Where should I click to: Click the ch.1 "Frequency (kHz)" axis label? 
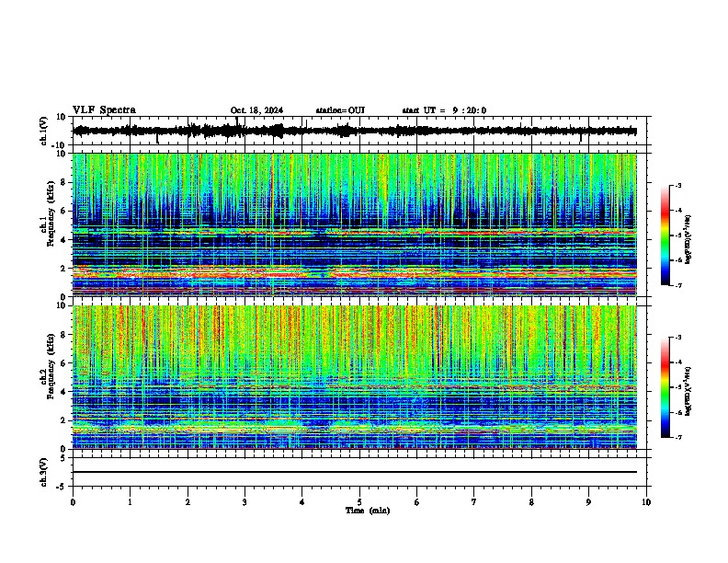(x=51, y=213)
